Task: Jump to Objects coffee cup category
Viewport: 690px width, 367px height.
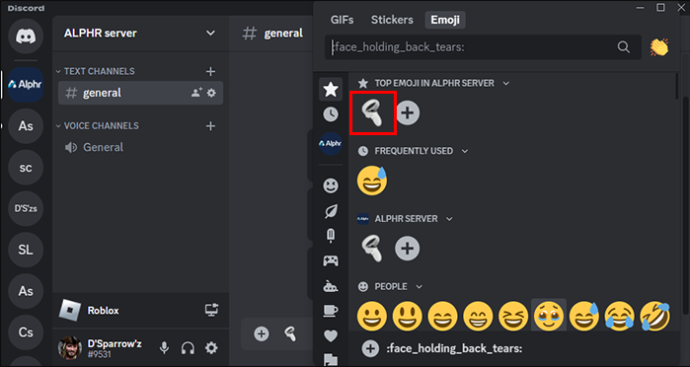Action: pos(330,311)
